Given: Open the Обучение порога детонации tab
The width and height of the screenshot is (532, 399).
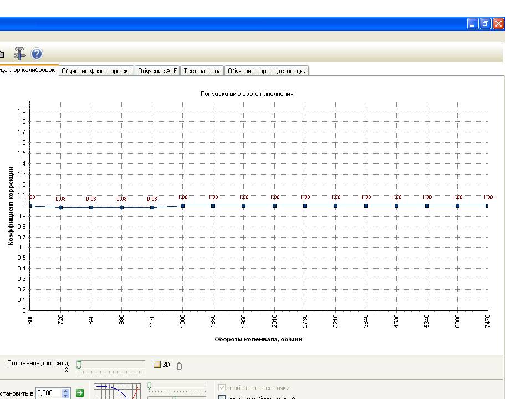Looking at the screenshot, I should (267, 71).
